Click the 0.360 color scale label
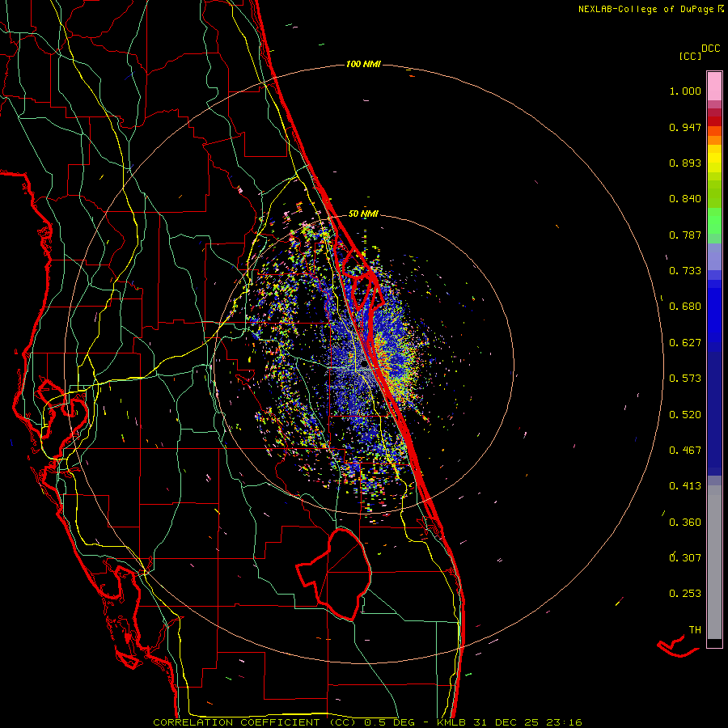This screenshot has width=728, height=728. 685,523
